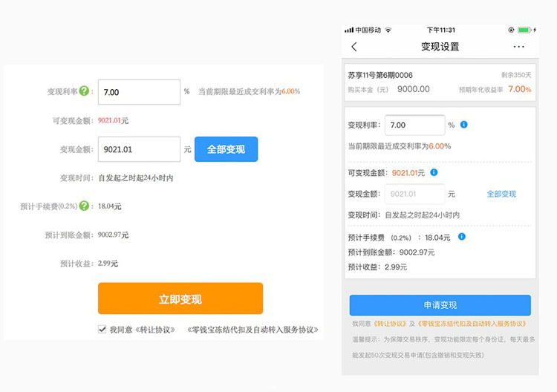Toggle the 我同意《转让协议》 checkbox
Viewport: 557px width, 392px height.
[x=102, y=330]
